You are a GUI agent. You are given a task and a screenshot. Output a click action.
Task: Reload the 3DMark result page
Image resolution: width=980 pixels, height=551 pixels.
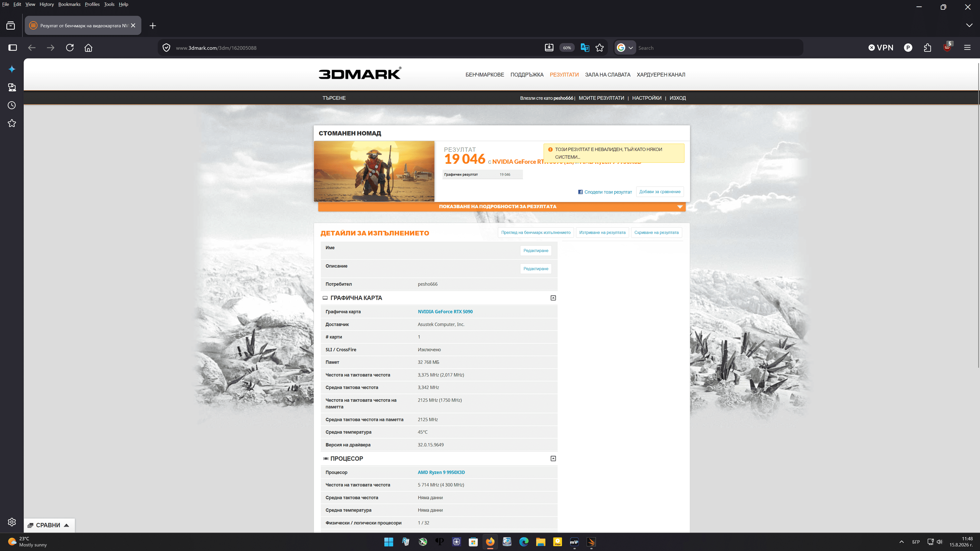click(x=70, y=47)
